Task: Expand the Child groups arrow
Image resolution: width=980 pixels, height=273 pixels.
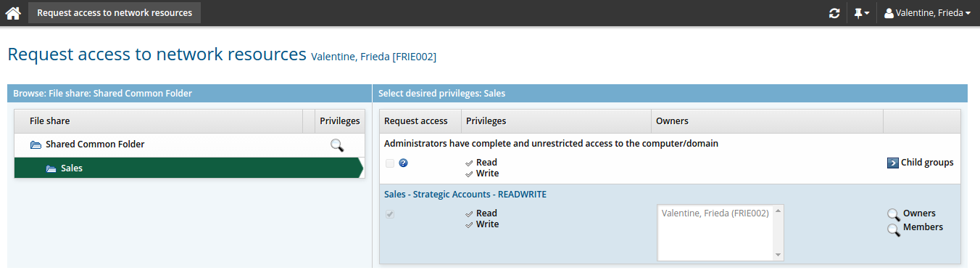Action: coord(893,163)
